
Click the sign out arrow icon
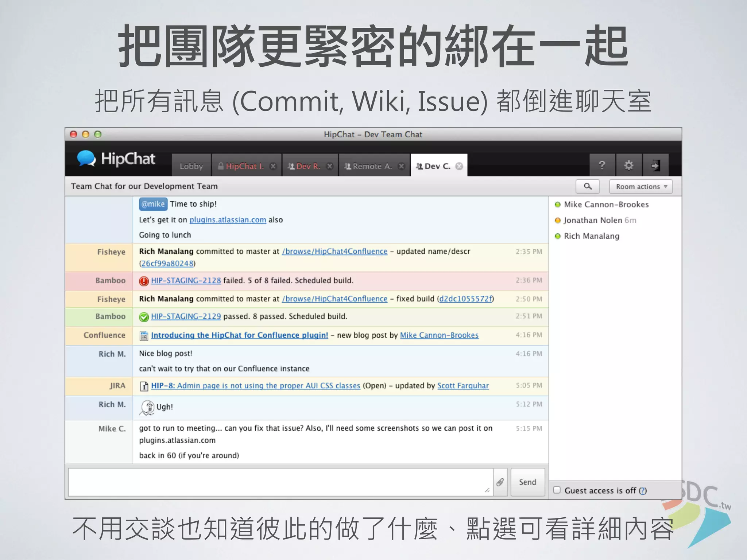(x=655, y=166)
